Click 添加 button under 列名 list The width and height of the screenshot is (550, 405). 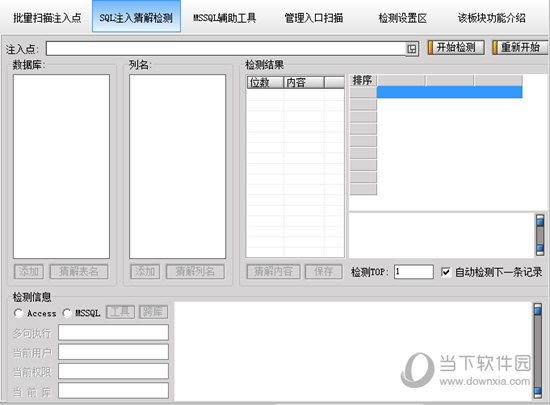(x=145, y=271)
